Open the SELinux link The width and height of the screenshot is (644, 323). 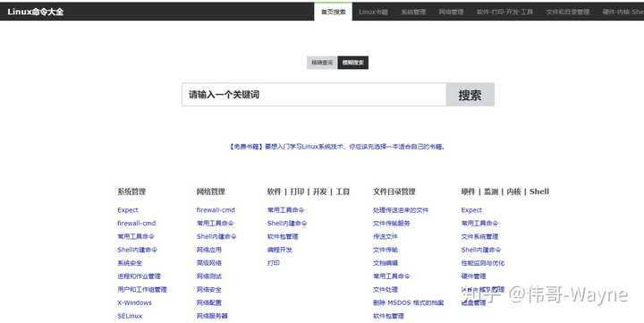(130, 316)
